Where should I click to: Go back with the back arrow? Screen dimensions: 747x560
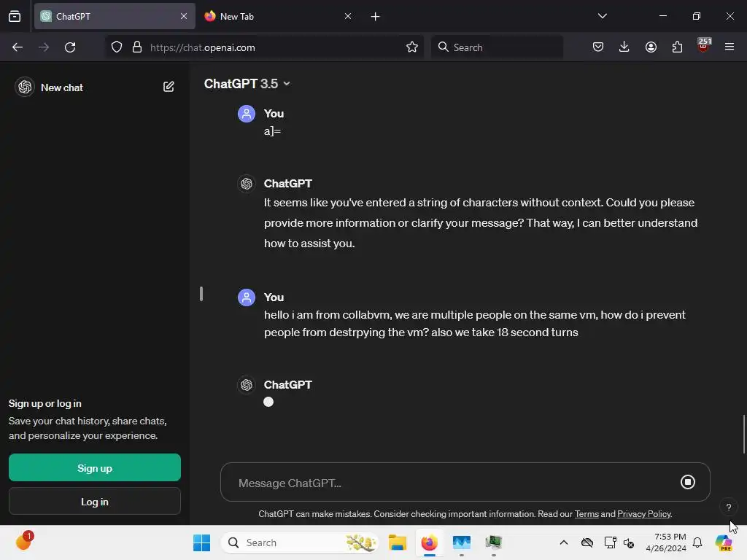(x=18, y=47)
